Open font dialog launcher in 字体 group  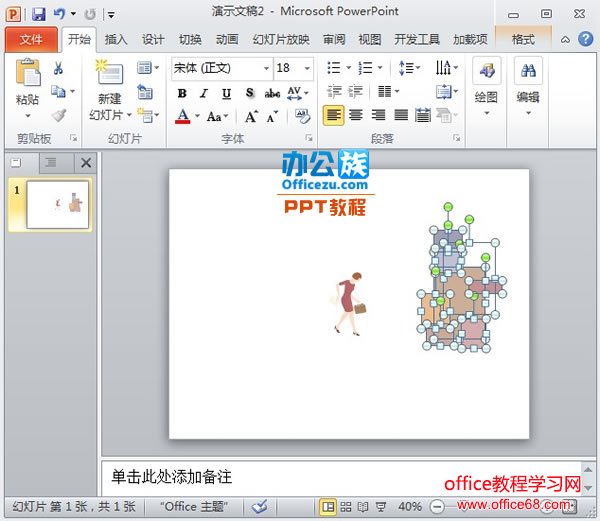309,138
